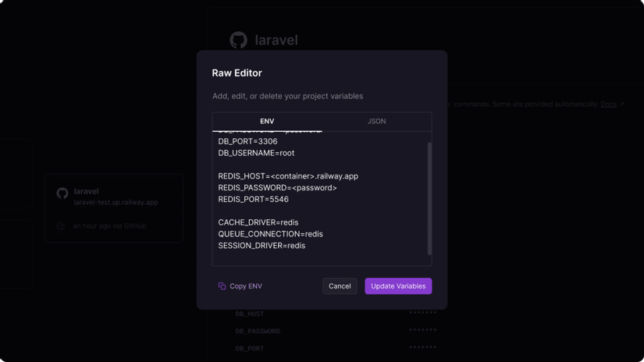Switch to the JSON tab
The height and width of the screenshot is (362, 644).
click(x=376, y=122)
